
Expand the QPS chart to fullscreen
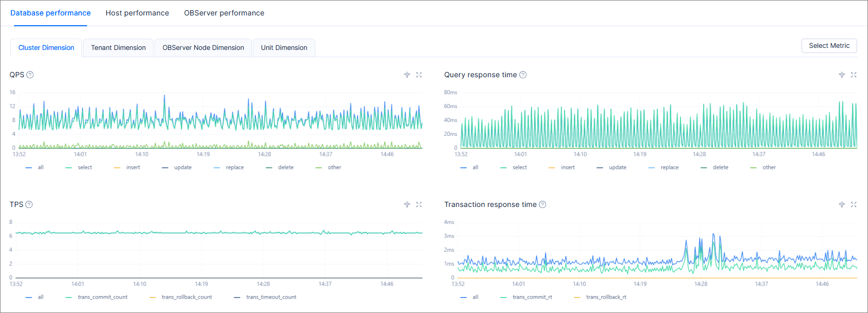coord(419,75)
